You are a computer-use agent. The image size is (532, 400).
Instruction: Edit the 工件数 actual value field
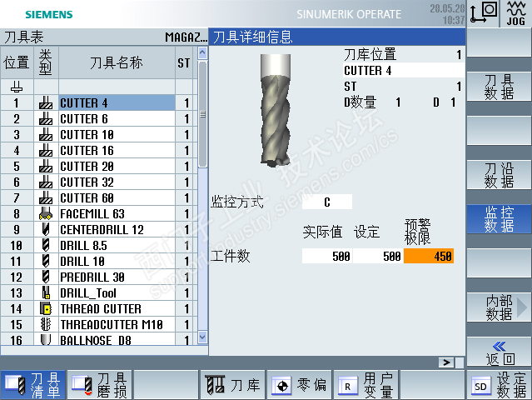point(327,256)
